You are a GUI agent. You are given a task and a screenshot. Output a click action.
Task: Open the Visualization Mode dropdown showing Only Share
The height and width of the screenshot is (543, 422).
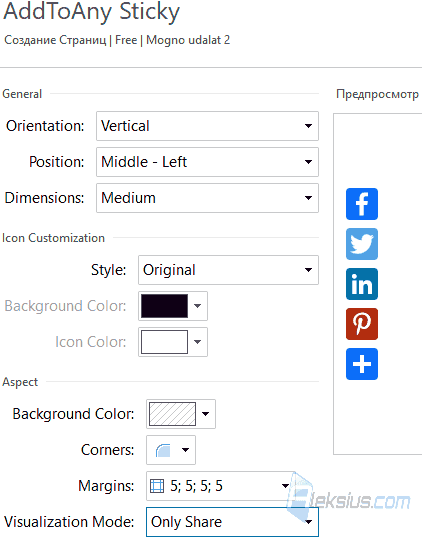point(232,522)
